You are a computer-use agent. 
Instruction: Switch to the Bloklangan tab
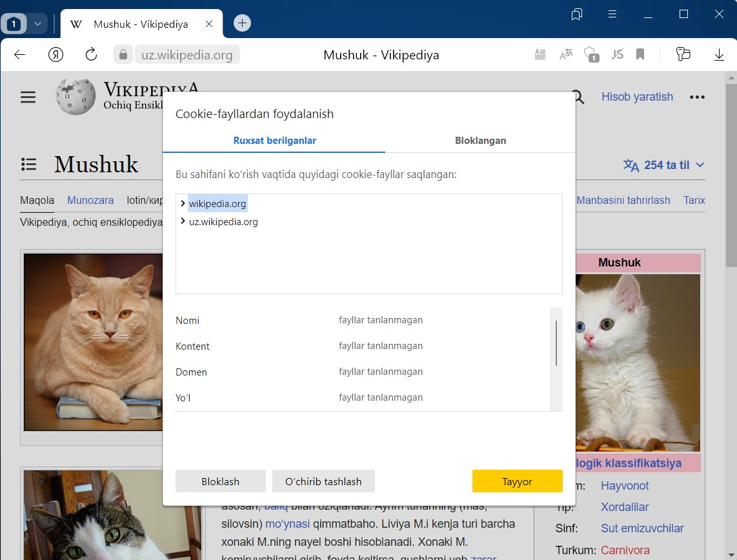pos(480,141)
